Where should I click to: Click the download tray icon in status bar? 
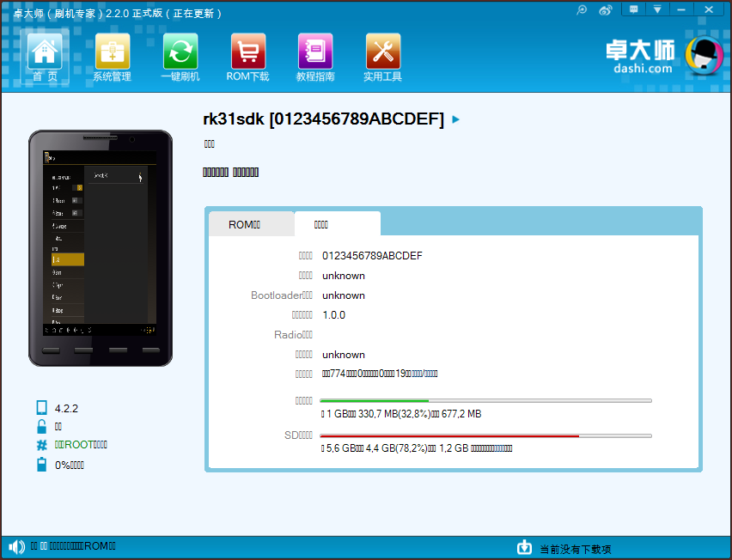524,547
